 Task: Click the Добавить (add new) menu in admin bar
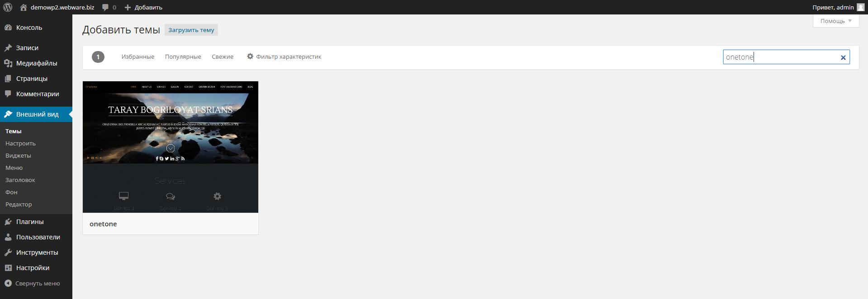(143, 7)
